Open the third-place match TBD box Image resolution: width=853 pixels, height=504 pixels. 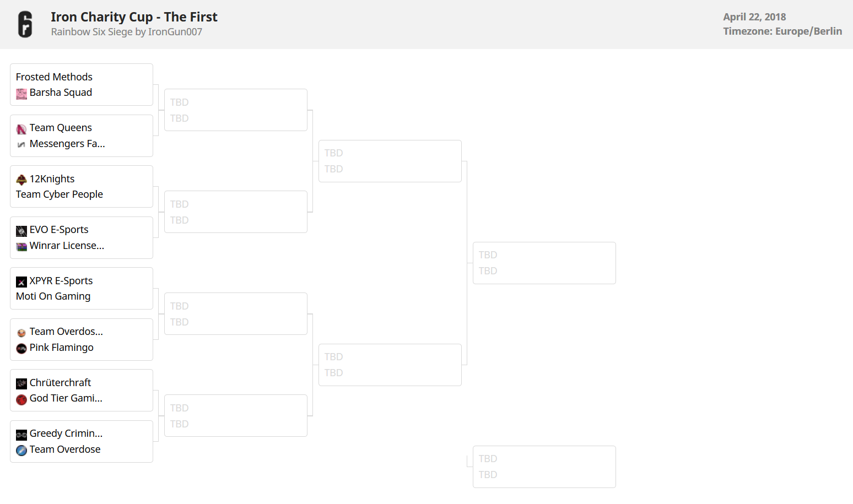click(544, 467)
